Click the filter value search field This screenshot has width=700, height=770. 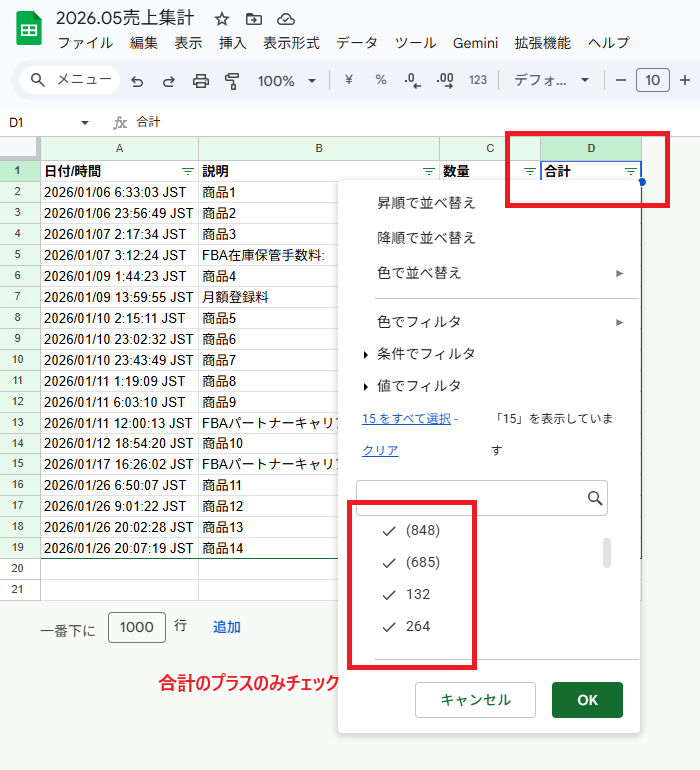(470, 498)
